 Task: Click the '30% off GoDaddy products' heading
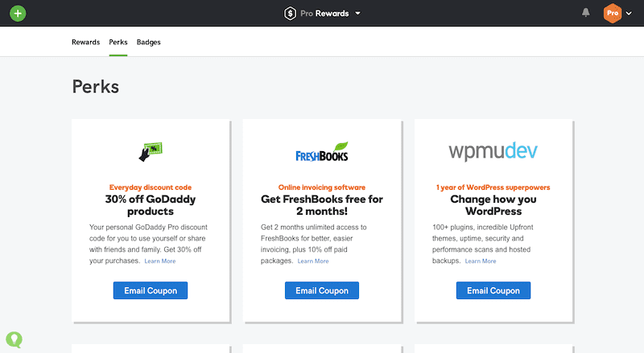[x=151, y=205]
